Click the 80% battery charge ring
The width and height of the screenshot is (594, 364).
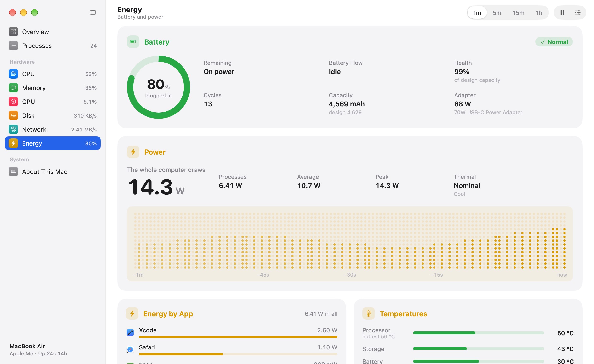158,87
